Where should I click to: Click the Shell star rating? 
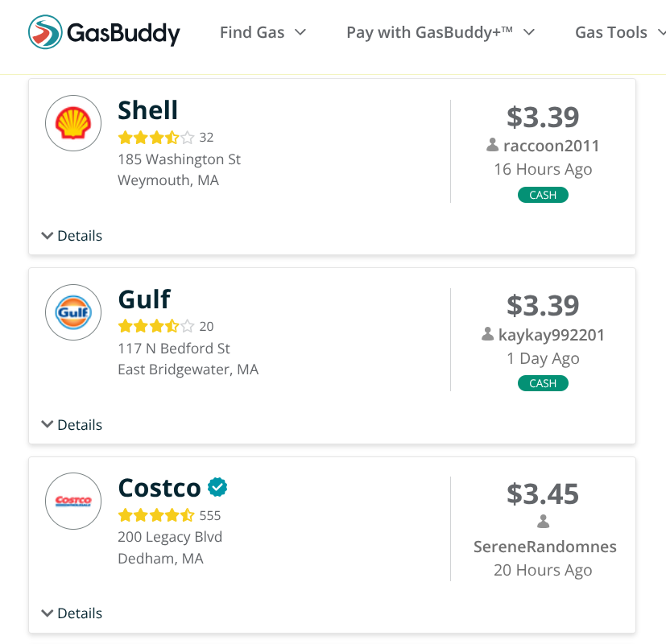[x=156, y=138]
